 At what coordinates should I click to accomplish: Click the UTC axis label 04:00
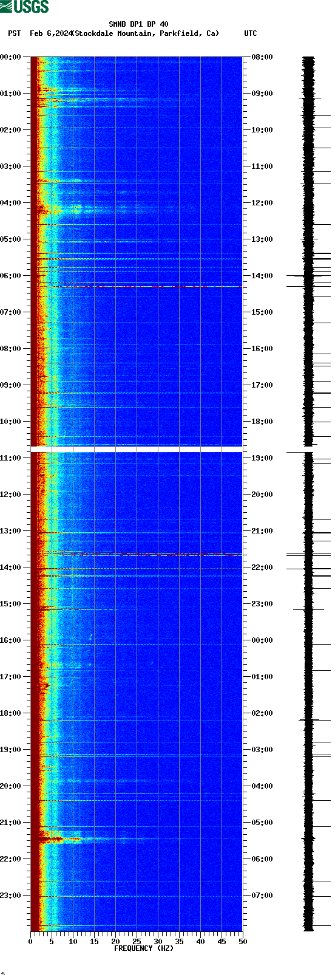tap(262, 786)
